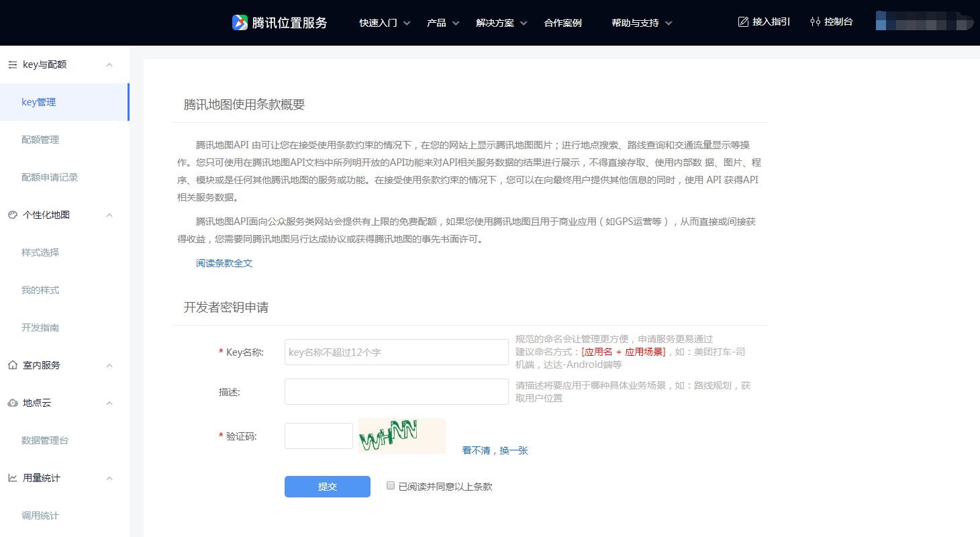This screenshot has height=537, width=980.
Task: Click the 控制台 sliders icon
Action: [x=816, y=21]
